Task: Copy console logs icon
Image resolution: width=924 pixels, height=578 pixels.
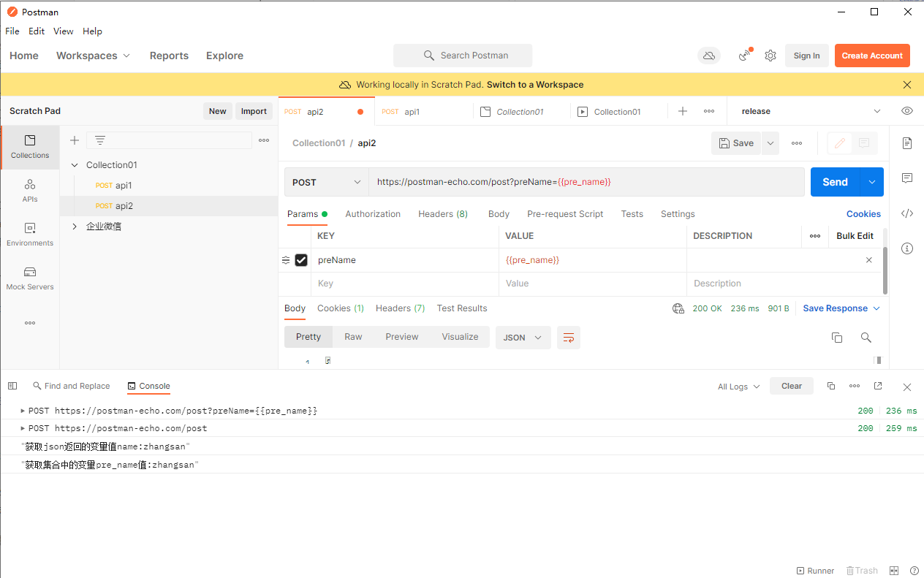Action: click(x=831, y=386)
